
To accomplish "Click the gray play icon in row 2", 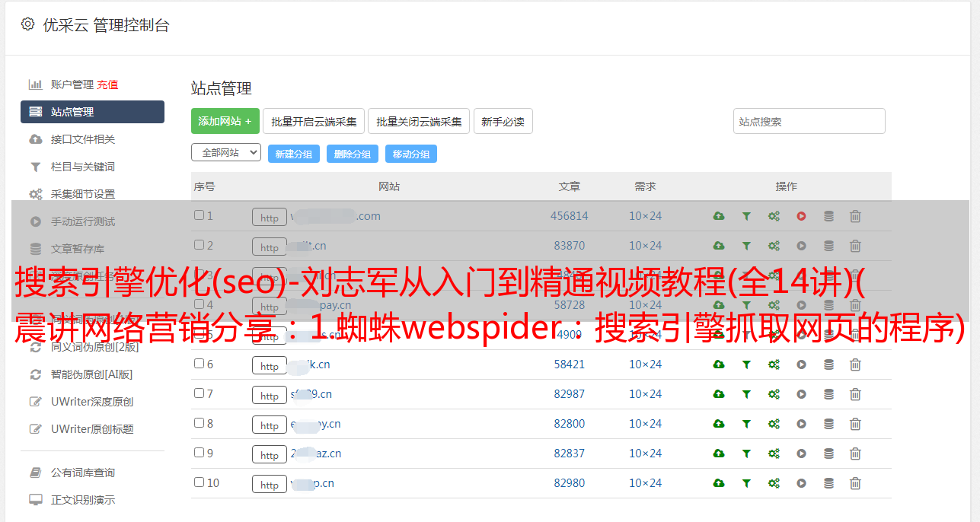I will 801,246.
